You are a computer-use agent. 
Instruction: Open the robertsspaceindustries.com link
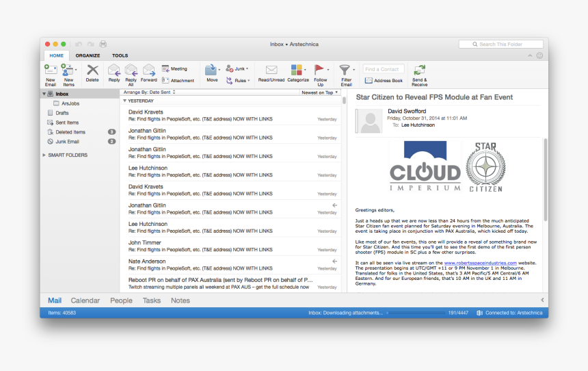481,263
